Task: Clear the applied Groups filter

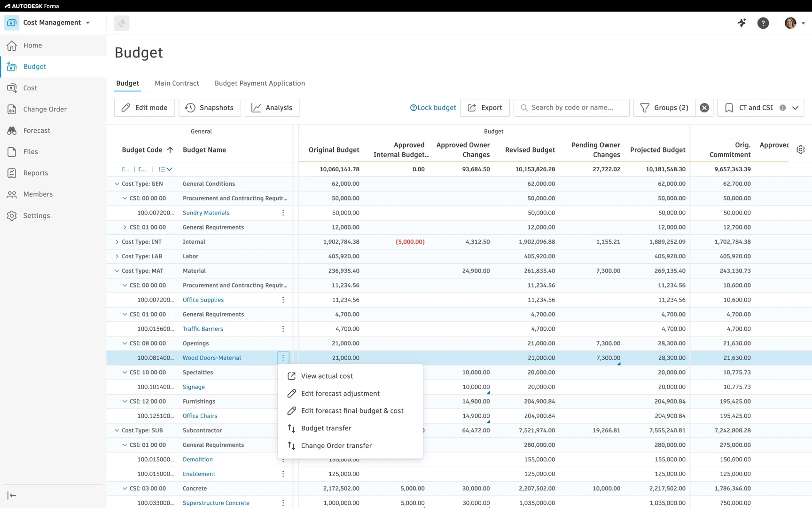Action: (x=704, y=108)
